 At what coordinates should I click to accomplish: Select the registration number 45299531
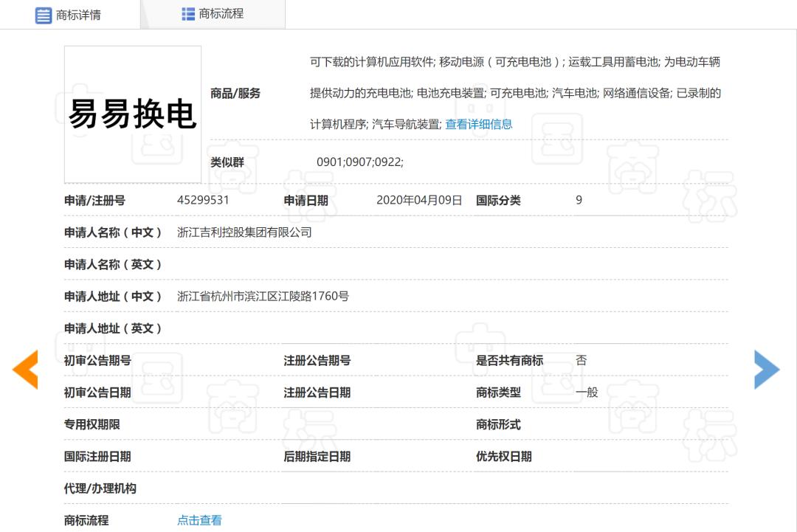click(x=203, y=200)
